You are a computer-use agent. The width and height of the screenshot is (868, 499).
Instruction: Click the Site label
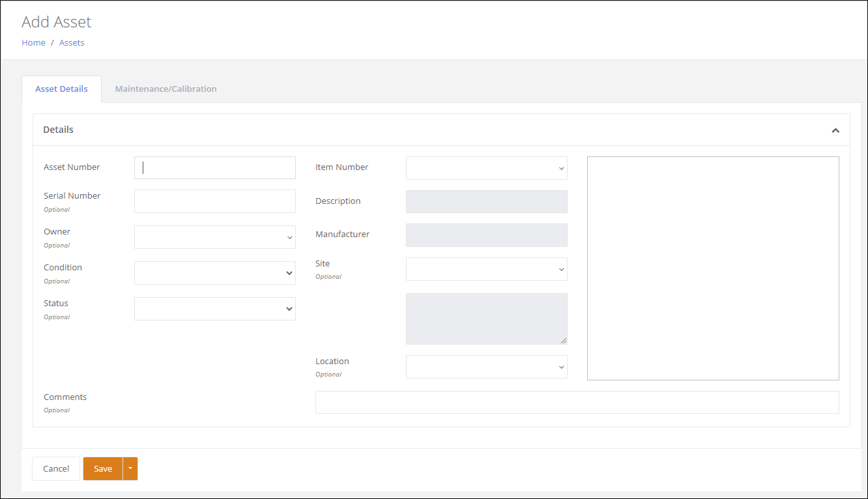323,264
